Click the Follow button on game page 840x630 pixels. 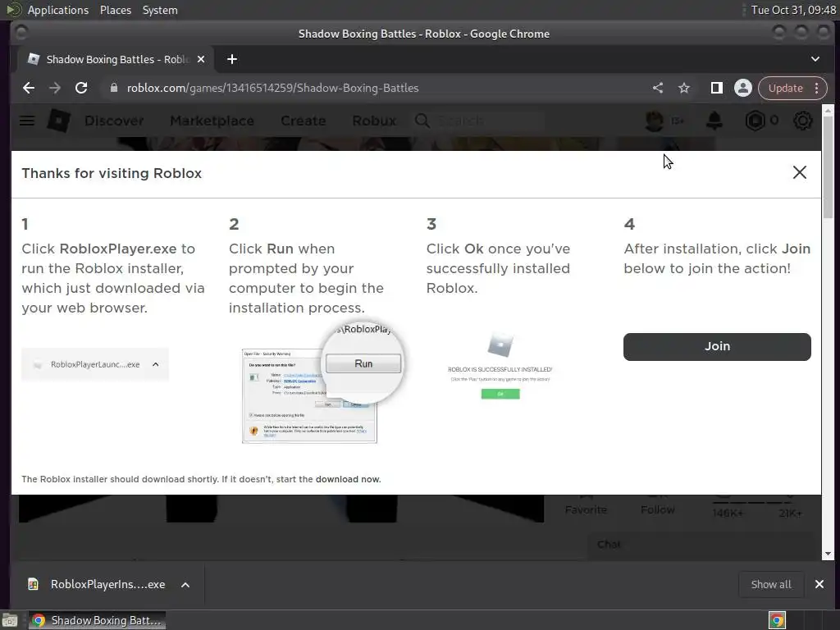pos(657,504)
